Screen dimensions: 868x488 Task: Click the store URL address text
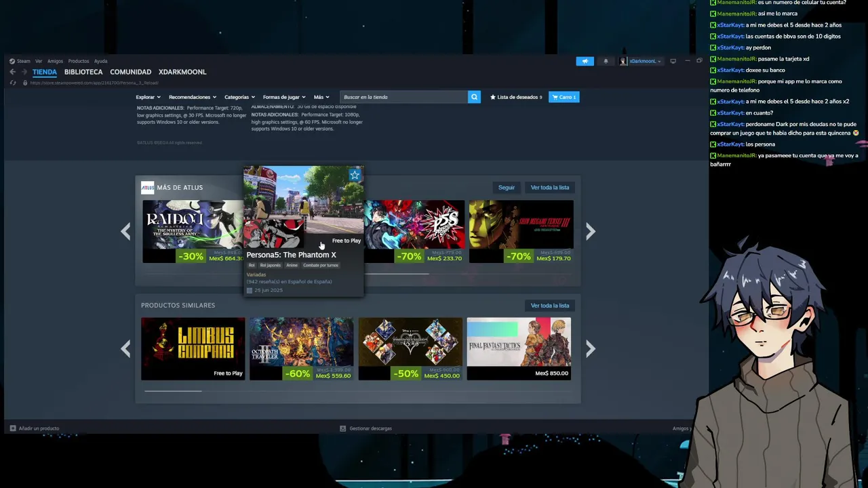click(94, 83)
